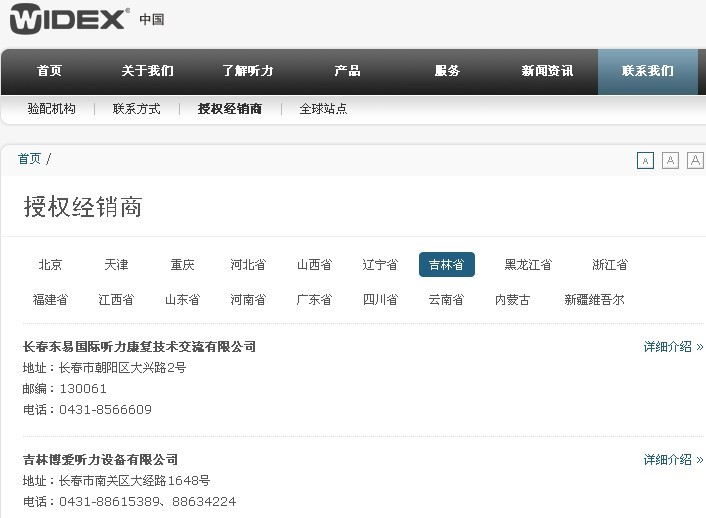Viewport: 706px width, 518px height.
Task: Click the postal code 130061
Action: click(x=83, y=388)
